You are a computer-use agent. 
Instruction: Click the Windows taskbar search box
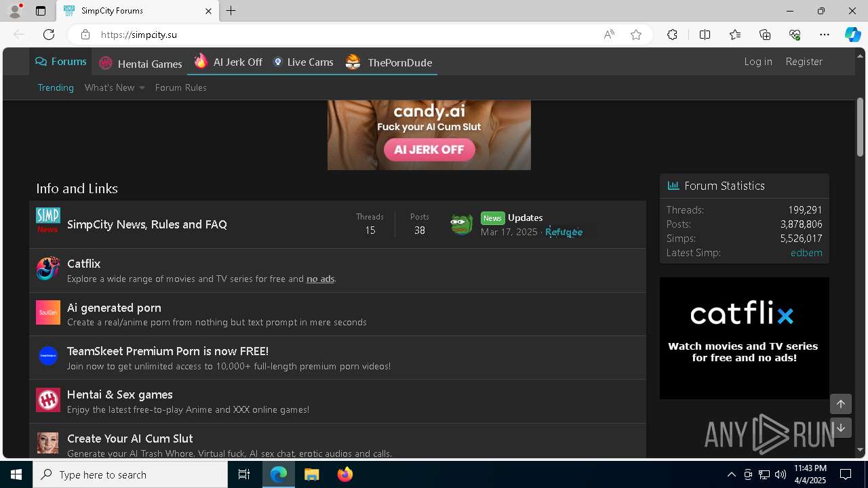tap(130, 474)
